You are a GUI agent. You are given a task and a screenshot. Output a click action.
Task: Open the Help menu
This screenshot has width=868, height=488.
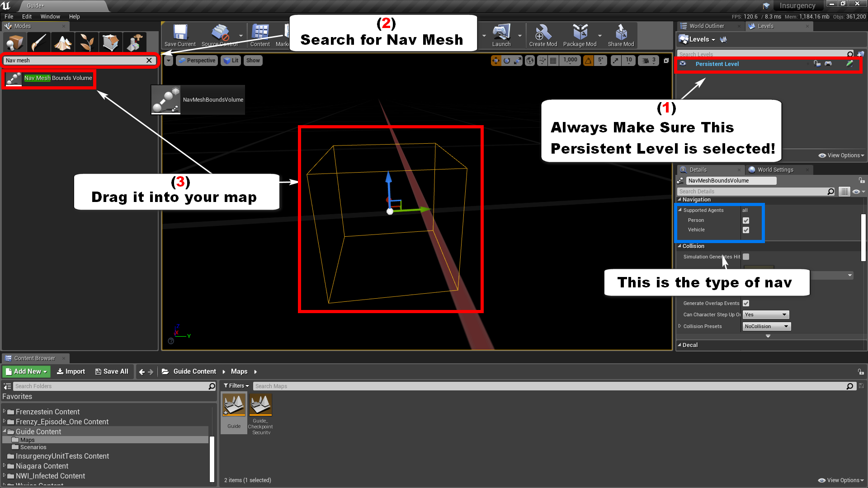(x=74, y=17)
